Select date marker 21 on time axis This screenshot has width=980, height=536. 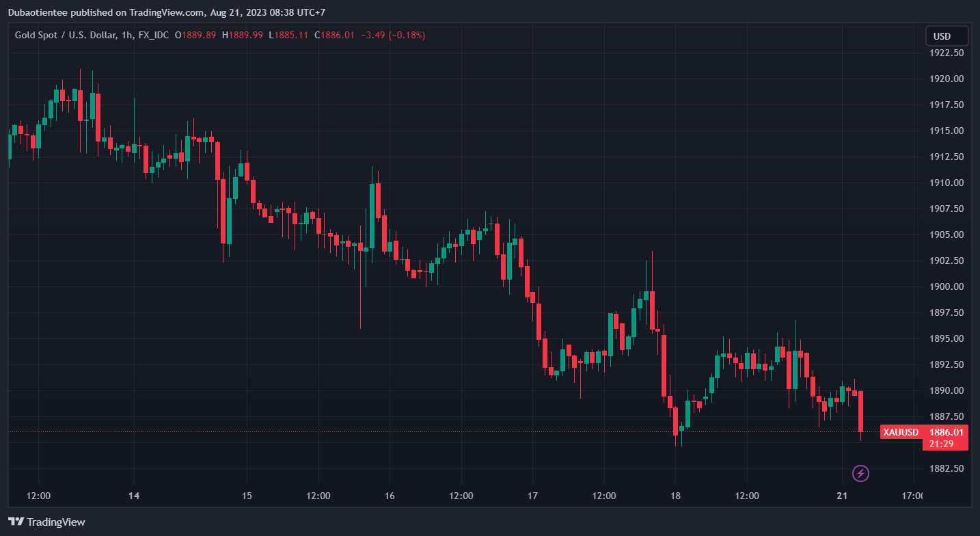(x=842, y=496)
